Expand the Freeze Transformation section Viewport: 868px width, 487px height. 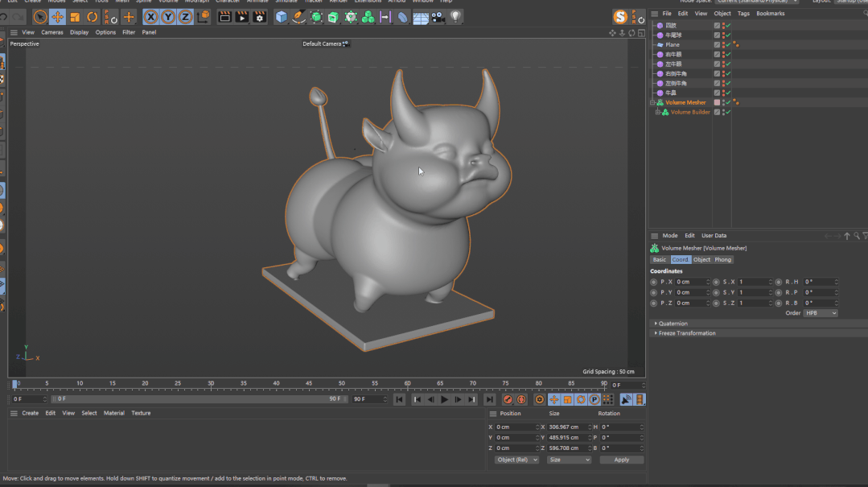coord(685,333)
